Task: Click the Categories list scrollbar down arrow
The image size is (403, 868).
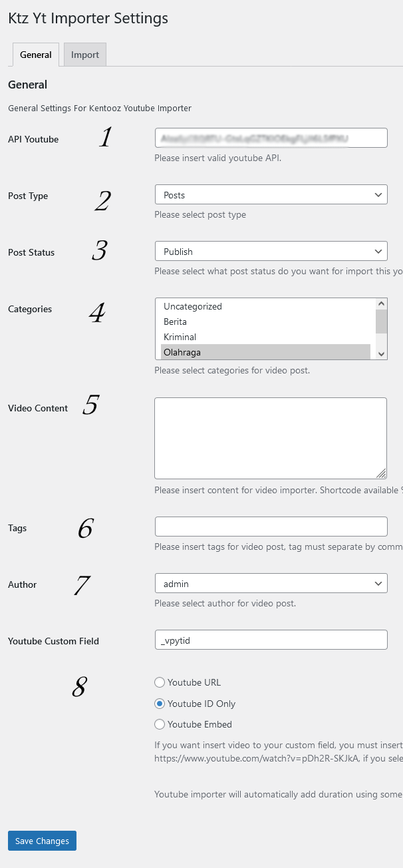Action: pyautogui.click(x=380, y=355)
